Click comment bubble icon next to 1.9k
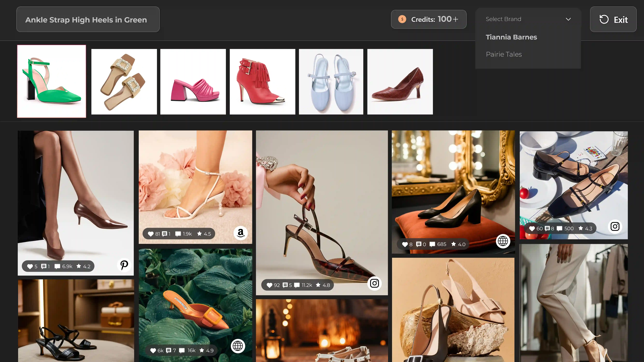Image resolution: width=644 pixels, height=362 pixels. click(x=178, y=234)
